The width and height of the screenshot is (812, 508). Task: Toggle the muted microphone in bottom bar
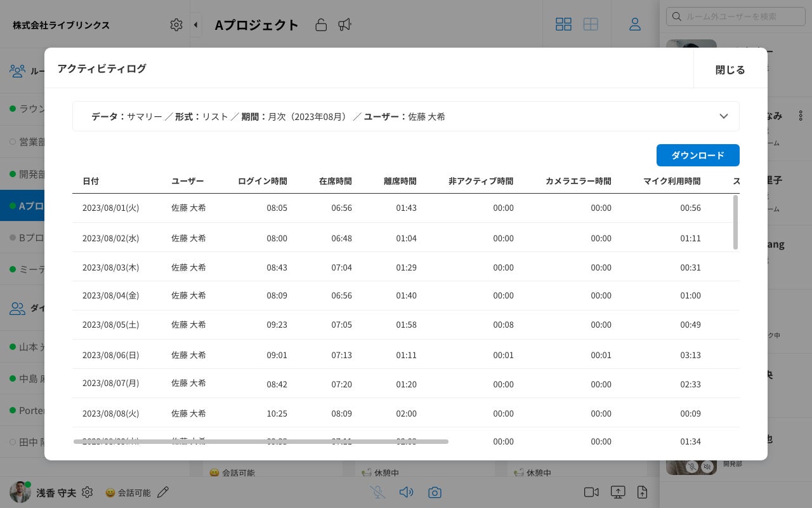point(378,492)
